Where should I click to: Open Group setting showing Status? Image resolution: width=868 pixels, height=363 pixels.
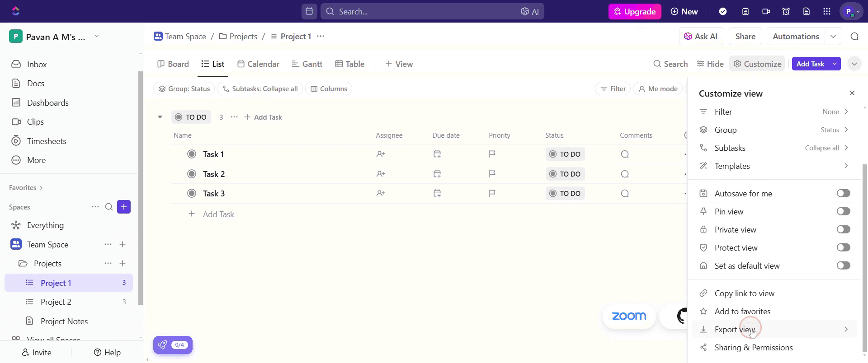coord(774,130)
